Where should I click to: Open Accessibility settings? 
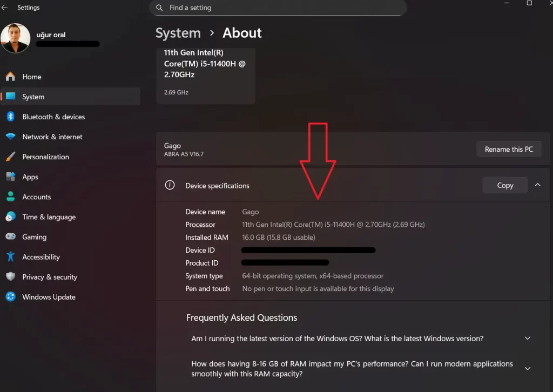coord(40,256)
